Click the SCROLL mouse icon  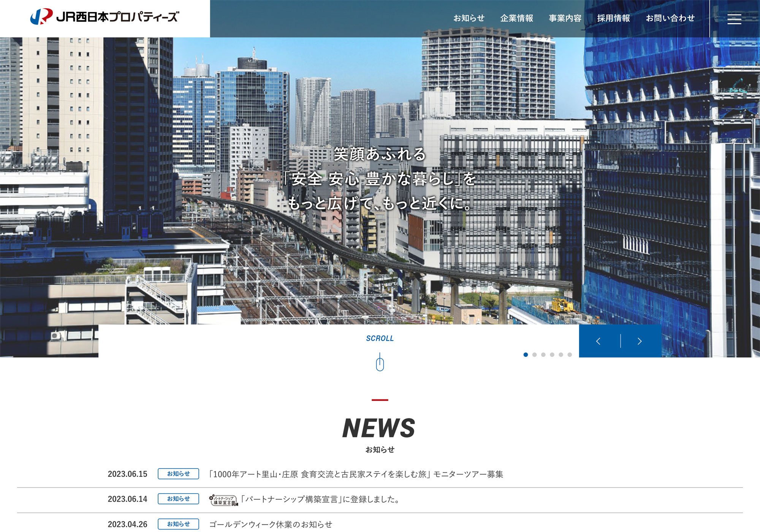pos(380,365)
